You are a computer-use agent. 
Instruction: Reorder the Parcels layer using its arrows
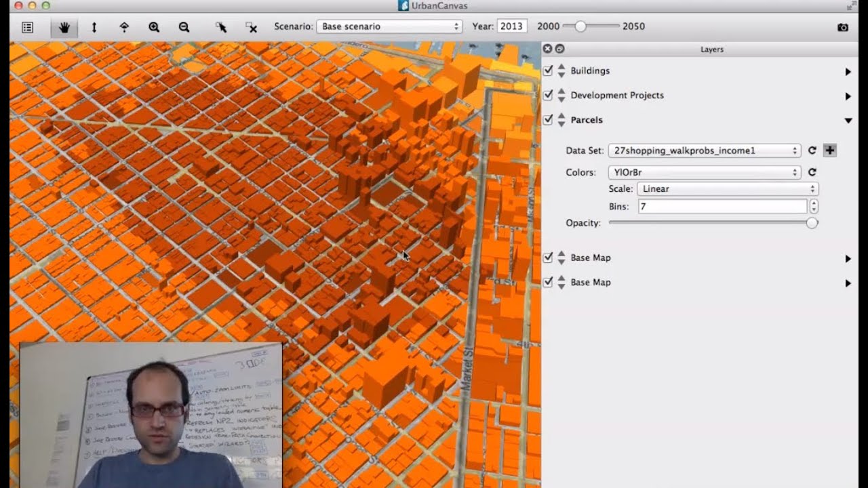click(561, 120)
